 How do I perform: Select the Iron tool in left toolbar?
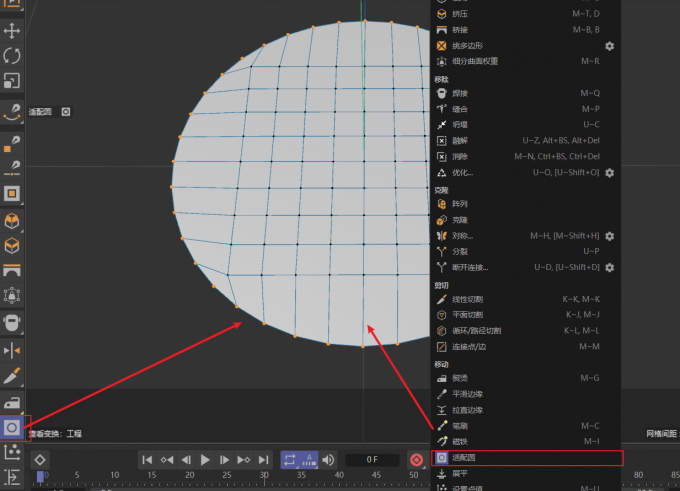(12, 403)
